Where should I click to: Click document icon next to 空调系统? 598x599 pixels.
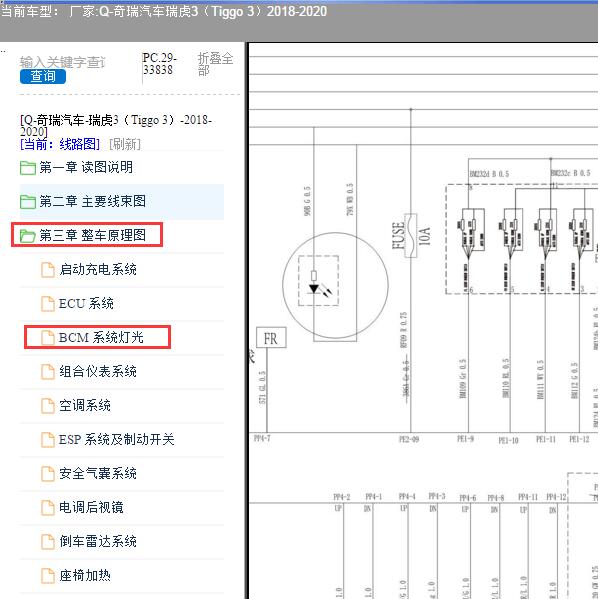click(48, 406)
